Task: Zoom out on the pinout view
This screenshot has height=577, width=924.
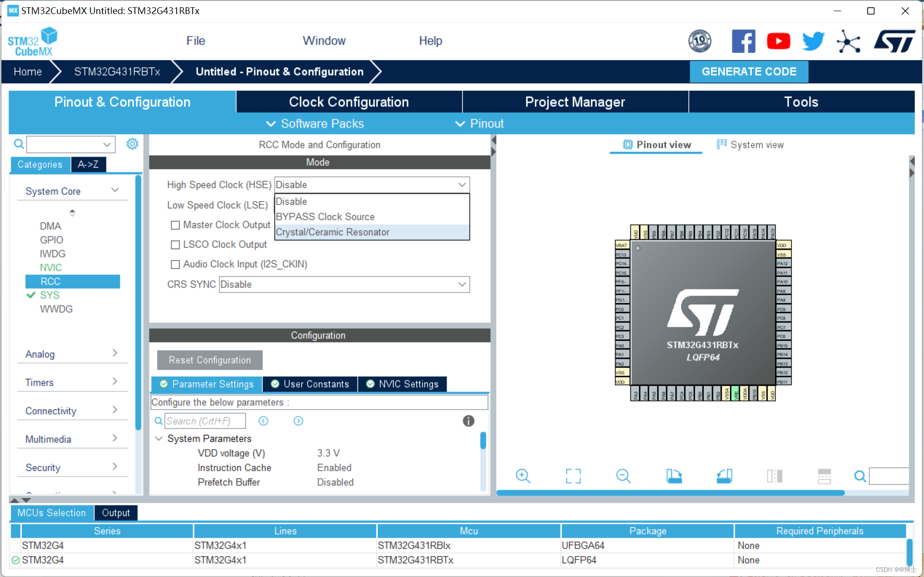Action: point(623,476)
